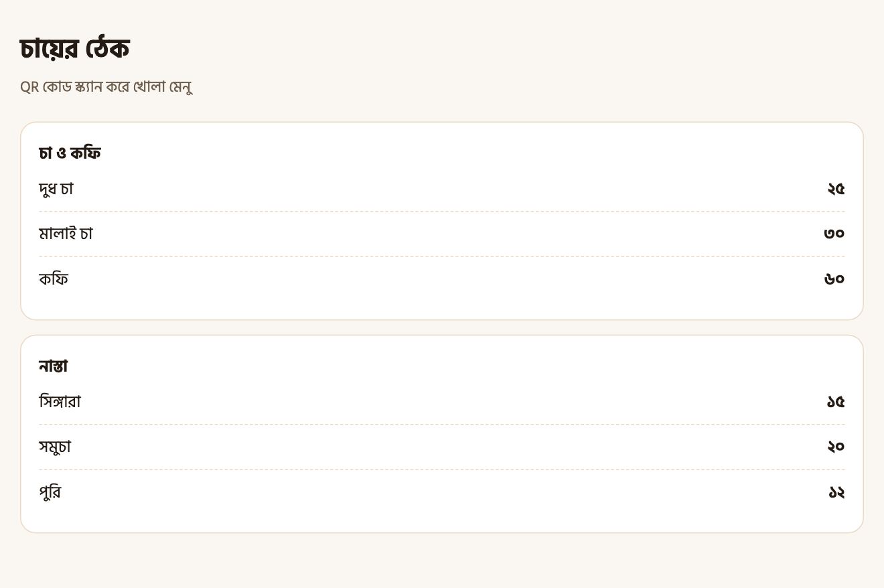Pick the সিঙ্গারা snack item
The height and width of the screenshot is (588, 884).
[x=60, y=402]
